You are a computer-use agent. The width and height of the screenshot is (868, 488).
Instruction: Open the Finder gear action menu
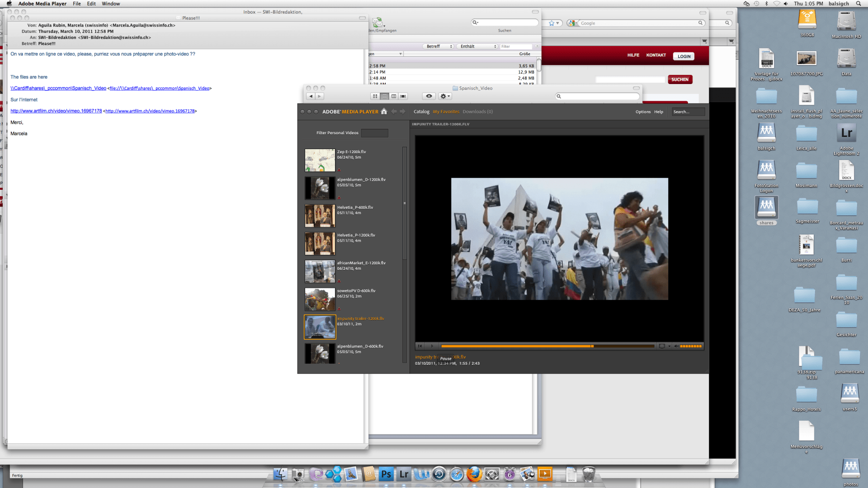[x=445, y=96]
